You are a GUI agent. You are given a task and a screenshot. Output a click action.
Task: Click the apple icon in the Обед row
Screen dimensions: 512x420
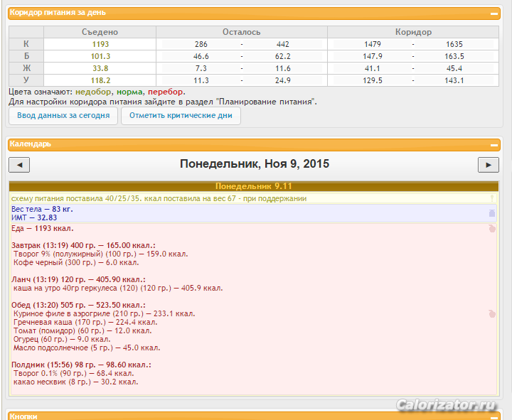pyautogui.click(x=491, y=313)
